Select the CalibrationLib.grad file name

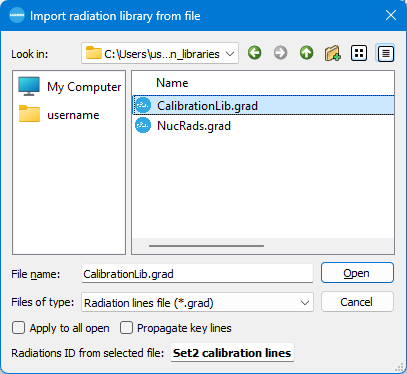[207, 106]
